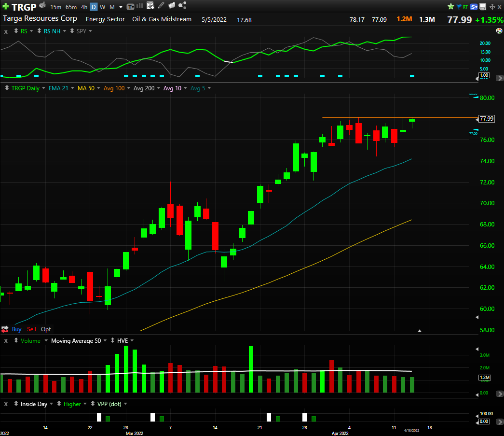Click the calendar add-event icon
This screenshot has height=436, width=504.
point(150,5)
